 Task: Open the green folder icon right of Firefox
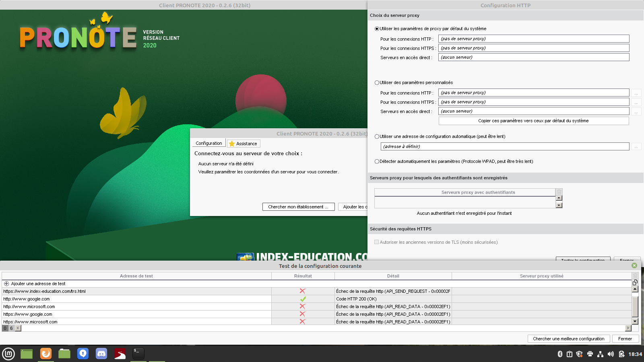click(x=64, y=354)
